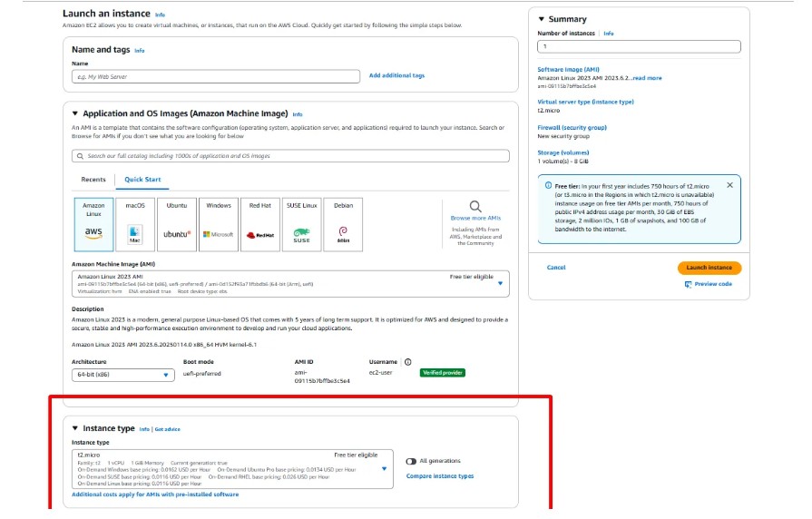812x519 pixels.
Task: Choose the Red Hat AMI tile
Action: click(259, 223)
